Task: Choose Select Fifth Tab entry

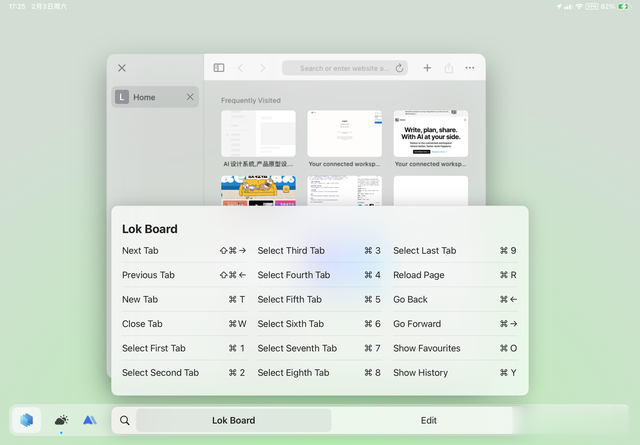Action: coord(320,299)
